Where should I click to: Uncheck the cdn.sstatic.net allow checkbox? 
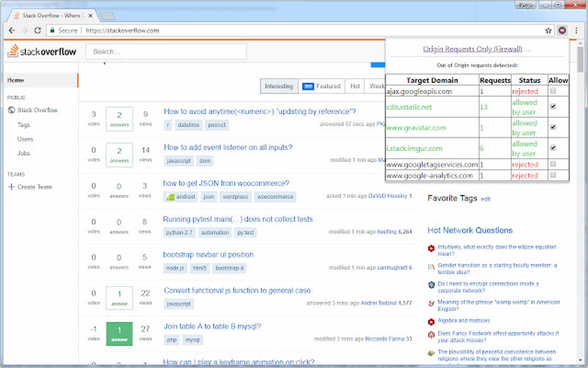tap(553, 107)
